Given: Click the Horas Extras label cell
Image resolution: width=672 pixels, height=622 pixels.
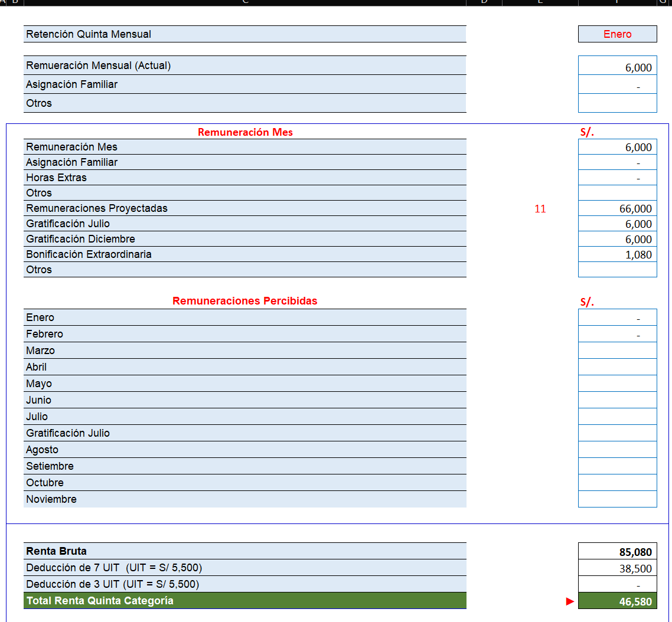Looking at the screenshot, I should click(244, 178).
